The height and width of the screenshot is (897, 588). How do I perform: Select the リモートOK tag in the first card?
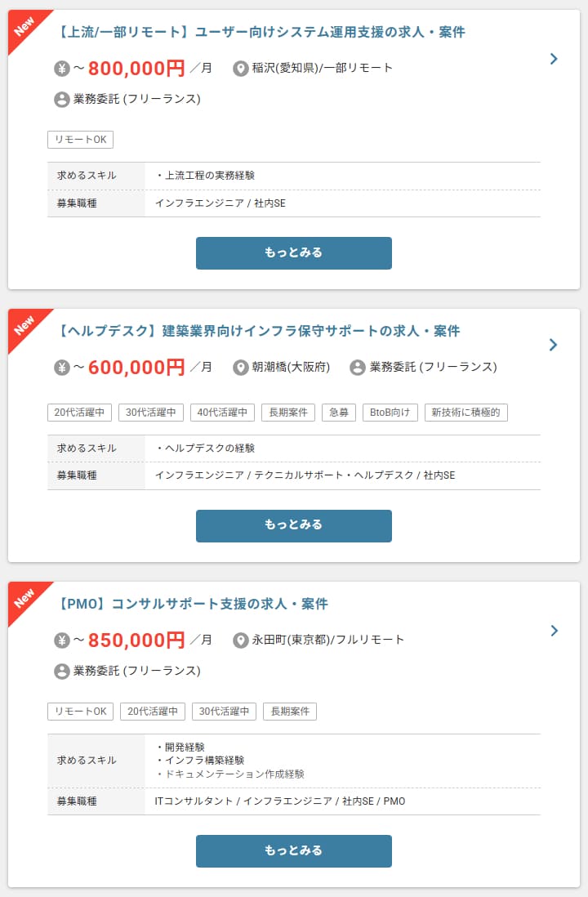click(x=81, y=140)
